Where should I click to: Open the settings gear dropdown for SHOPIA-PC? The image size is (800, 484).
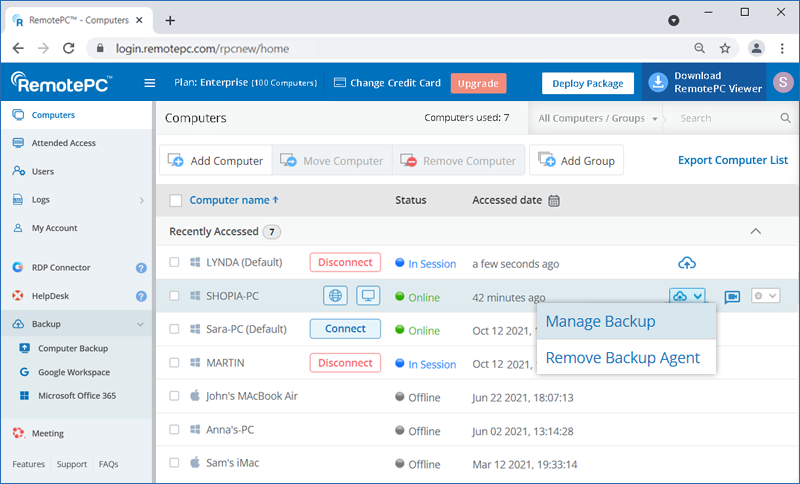coord(765,297)
